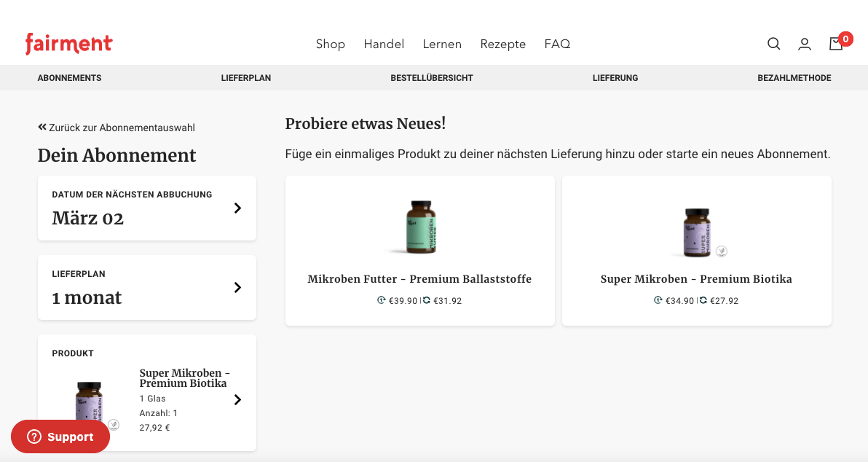This screenshot has height=462, width=868.
Task: Click 'Datum der nächsten Abbuchung' label
Action: point(132,195)
